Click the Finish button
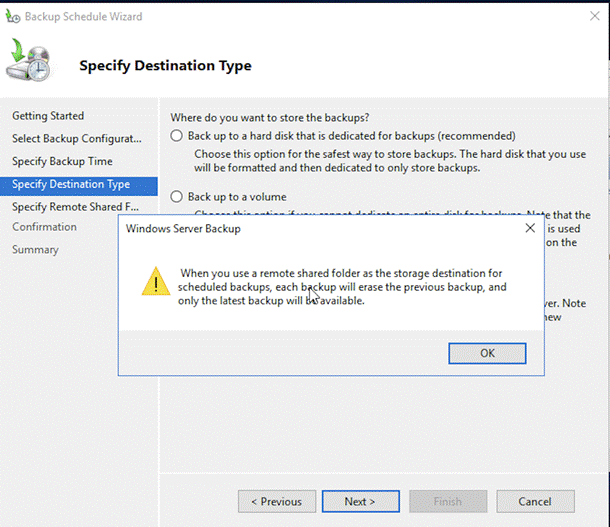The image size is (610, 527). click(447, 501)
